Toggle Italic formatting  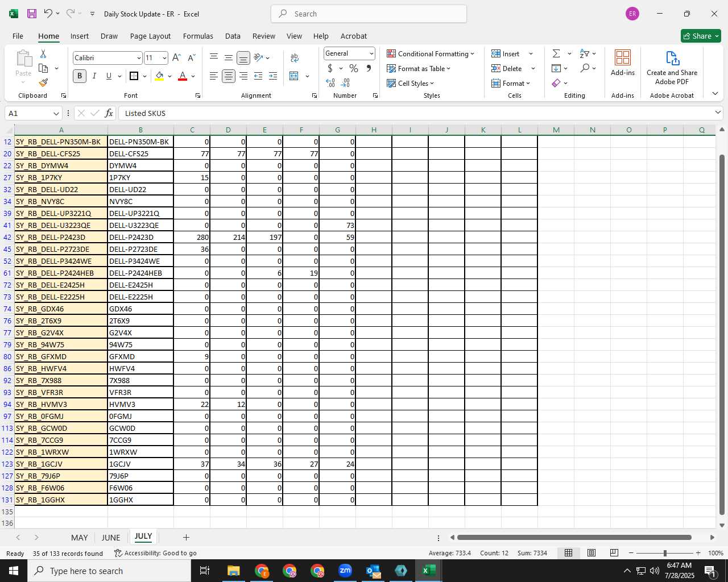click(94, 76)
